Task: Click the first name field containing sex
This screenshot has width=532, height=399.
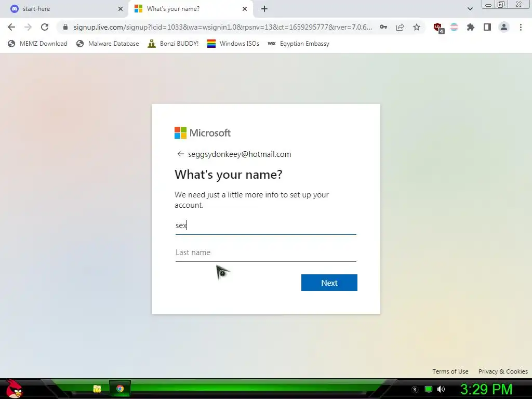Action: tap(265, 225)
